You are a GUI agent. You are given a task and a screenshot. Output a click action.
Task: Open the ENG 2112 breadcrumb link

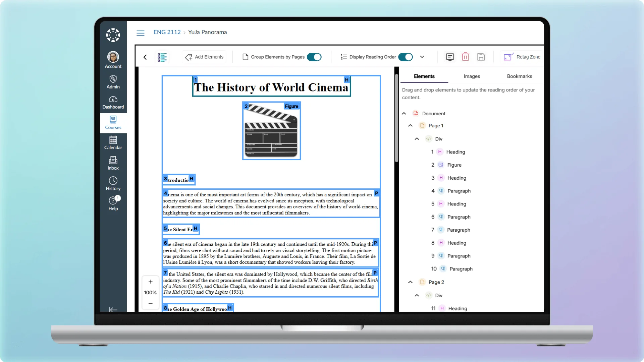[167, 32]
